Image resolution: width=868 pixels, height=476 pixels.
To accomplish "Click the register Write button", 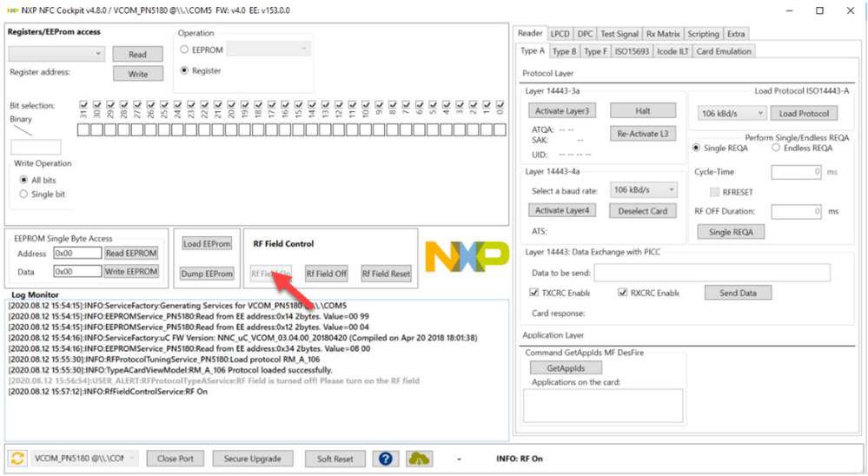I will (138, 74).
